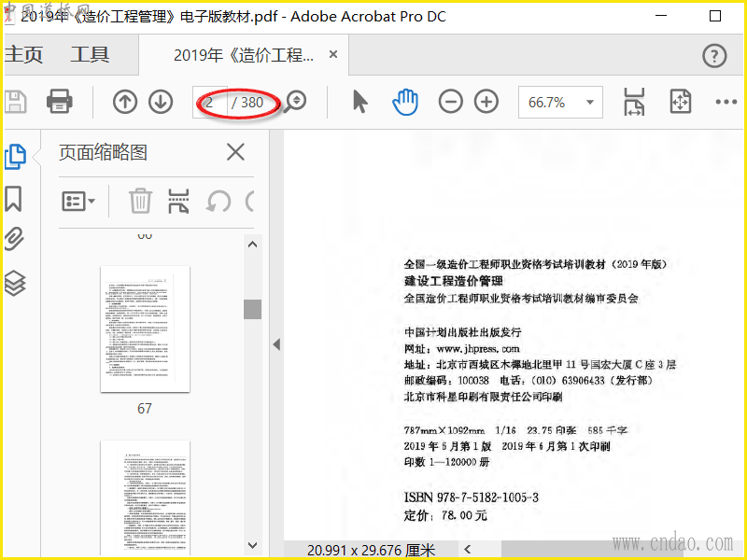Maximize the Acrobat window
Viewport: 747px width, 560px height.
coord(715,16)
